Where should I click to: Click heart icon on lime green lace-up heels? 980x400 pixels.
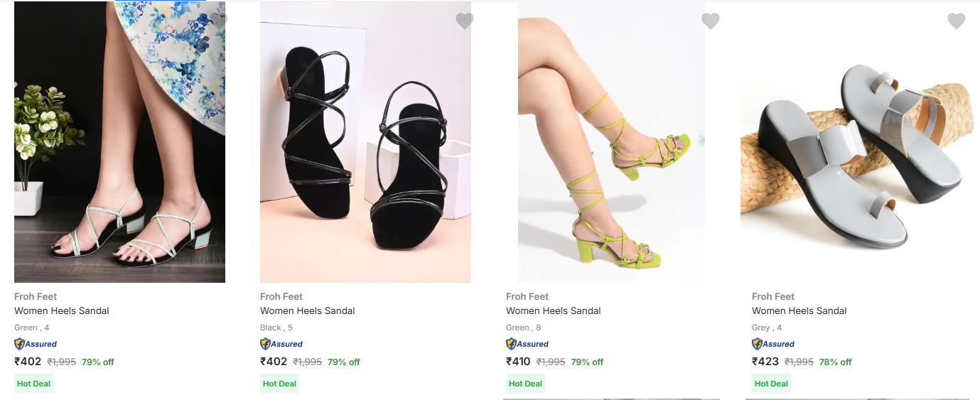click(x=710, y=21)
